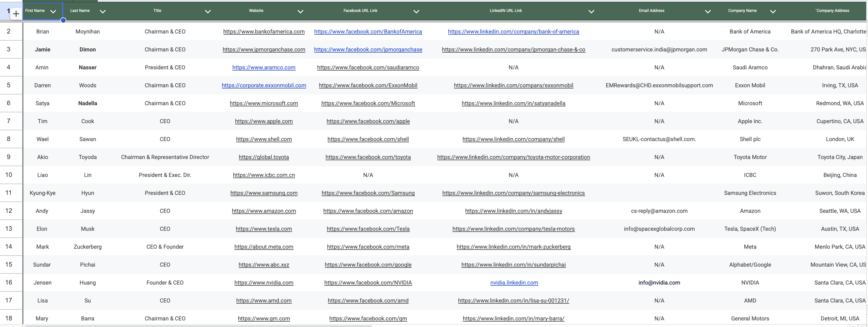The width and height of the screenshot is (868, 327).
Task: Click the Company Address header cell
Action: coord(832,11)
